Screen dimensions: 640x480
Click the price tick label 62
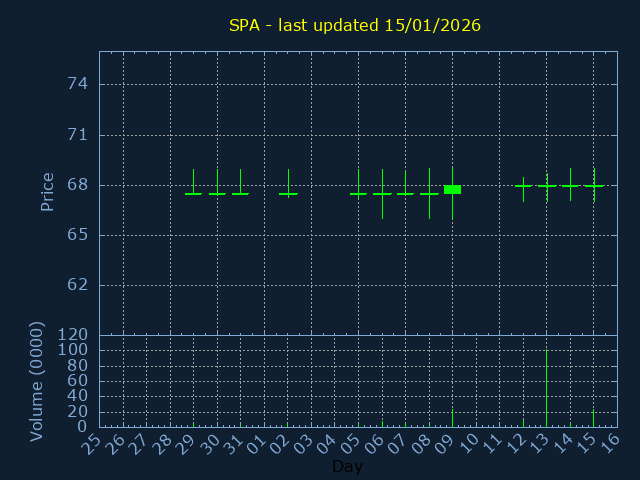click(x=78, y=285)
